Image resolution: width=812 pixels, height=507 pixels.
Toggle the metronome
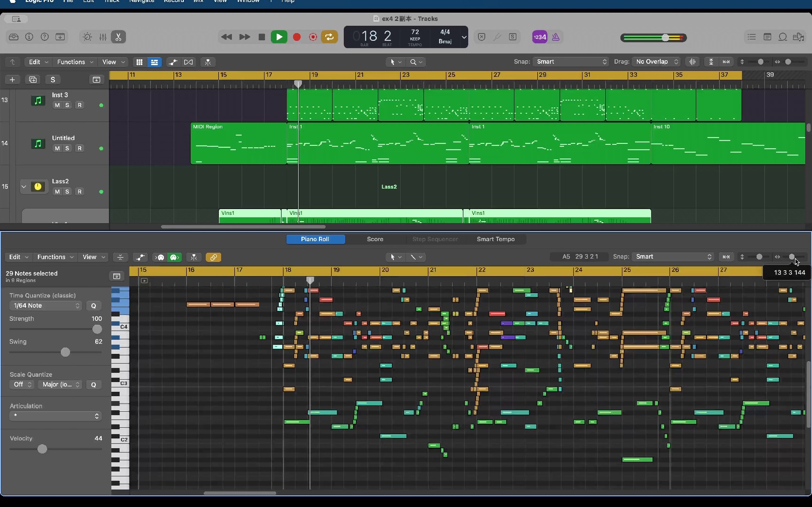pos(556,37)
